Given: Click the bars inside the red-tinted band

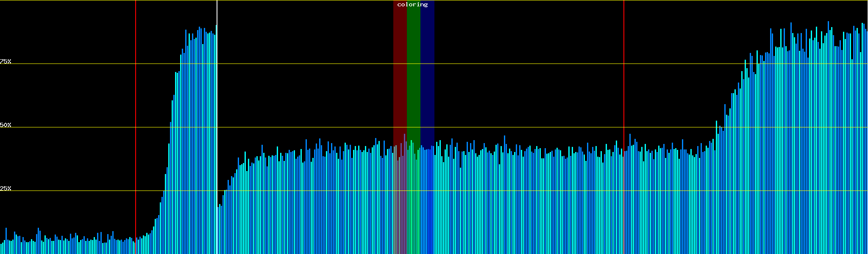Looking at the screenshot, I should click(x=400, y=203).
